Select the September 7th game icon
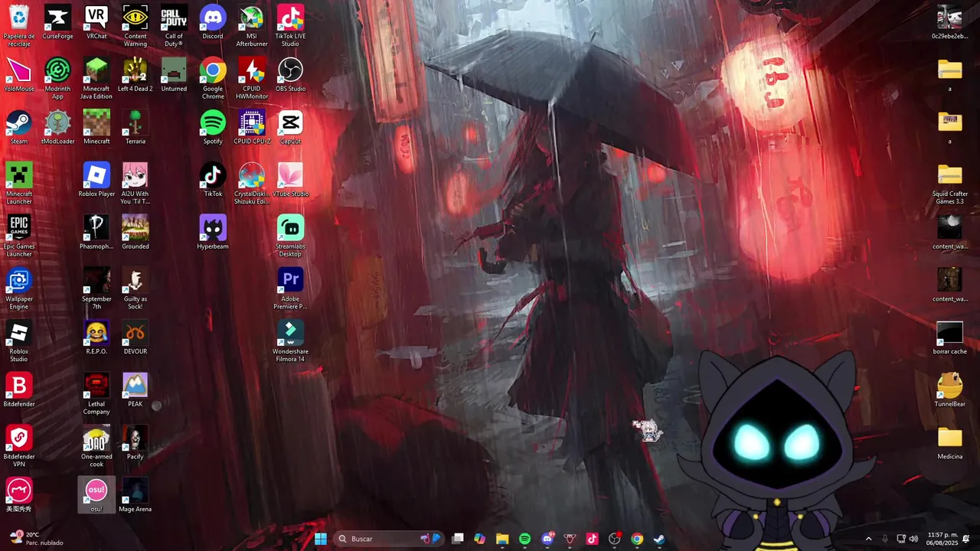This screenshot has width=980, height=551. (96, 289)
